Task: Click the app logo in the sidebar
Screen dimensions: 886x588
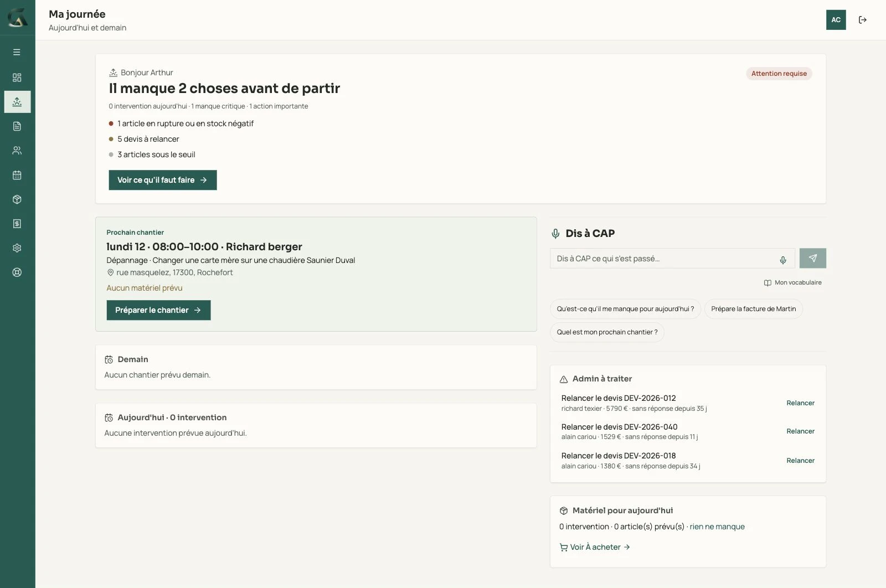Action: pos(17,18)
